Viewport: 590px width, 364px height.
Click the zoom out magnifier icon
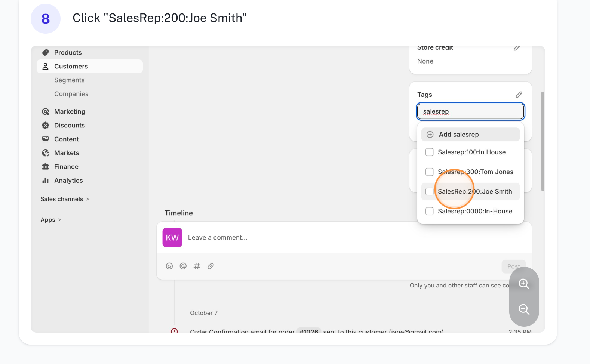[524, 309]
